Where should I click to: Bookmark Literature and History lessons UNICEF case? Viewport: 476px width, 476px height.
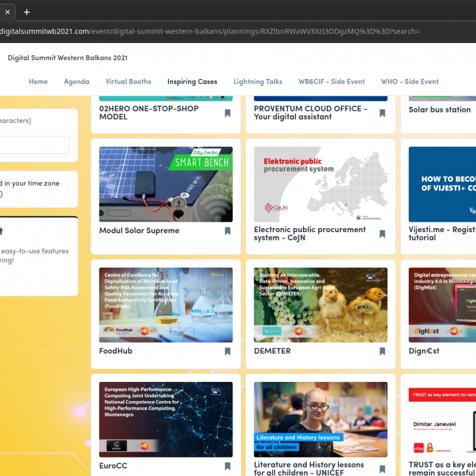pos(382,469)
